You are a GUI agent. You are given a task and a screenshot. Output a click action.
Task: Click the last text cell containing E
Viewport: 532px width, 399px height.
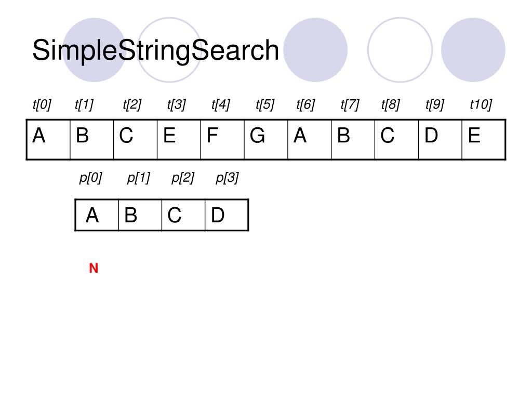(484, 139)
